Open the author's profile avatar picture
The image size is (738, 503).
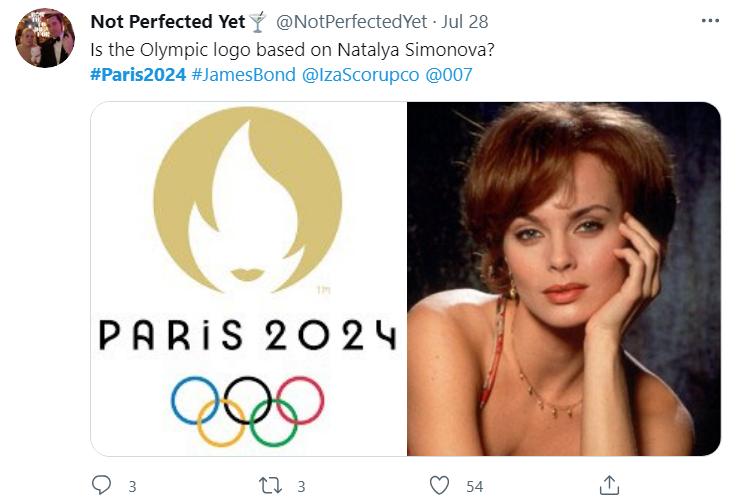(x=45, y=38)
